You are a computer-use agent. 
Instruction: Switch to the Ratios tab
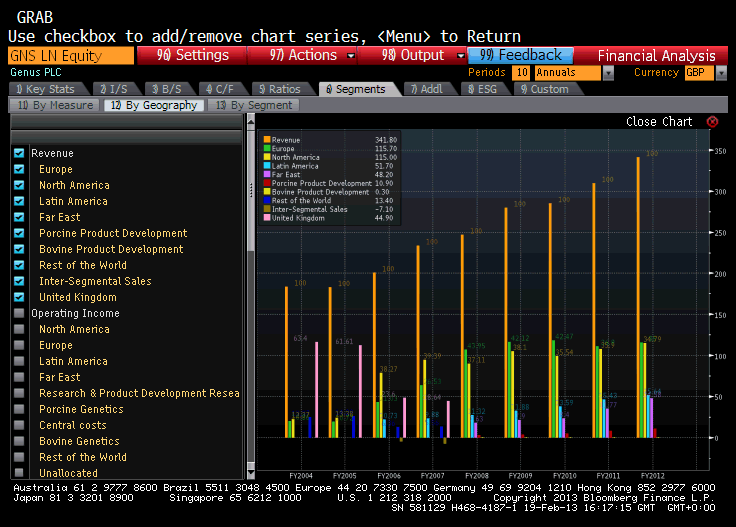tap(278, 90)
